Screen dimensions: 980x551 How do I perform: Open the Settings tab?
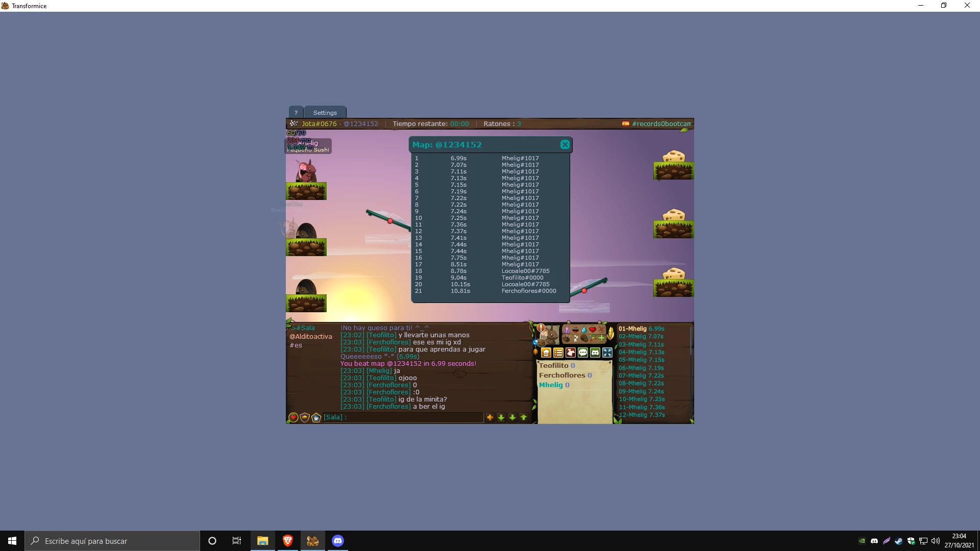pyautogui.click(x=325, y=113)
